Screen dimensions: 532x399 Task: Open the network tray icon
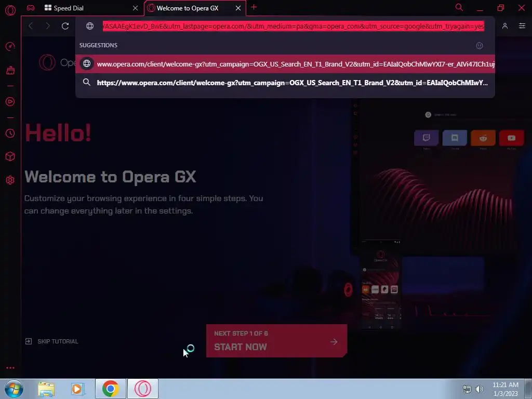coord(467,389)
